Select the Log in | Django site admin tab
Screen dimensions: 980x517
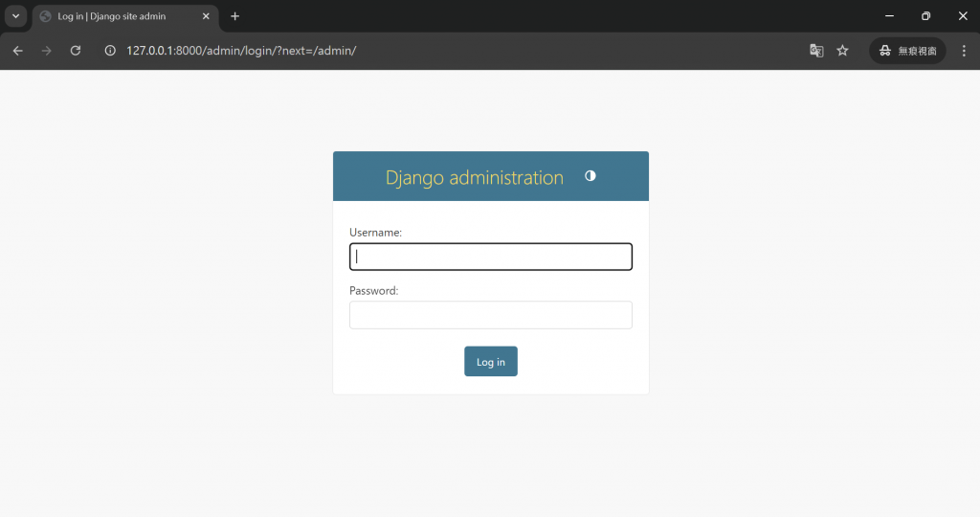[125, 16]
